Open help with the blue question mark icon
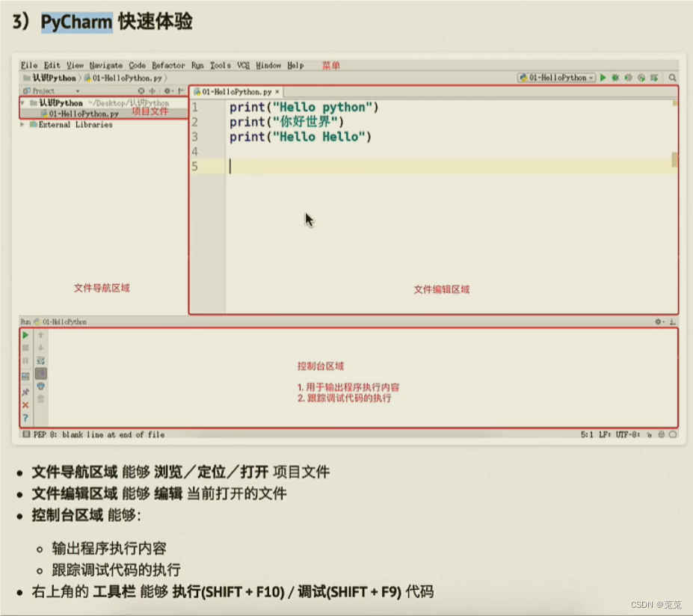This screenshot has width=693, height=616. [25, 418]
